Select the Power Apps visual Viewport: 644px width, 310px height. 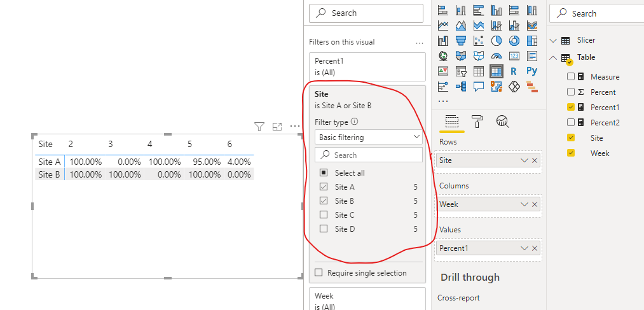point(514,87)
